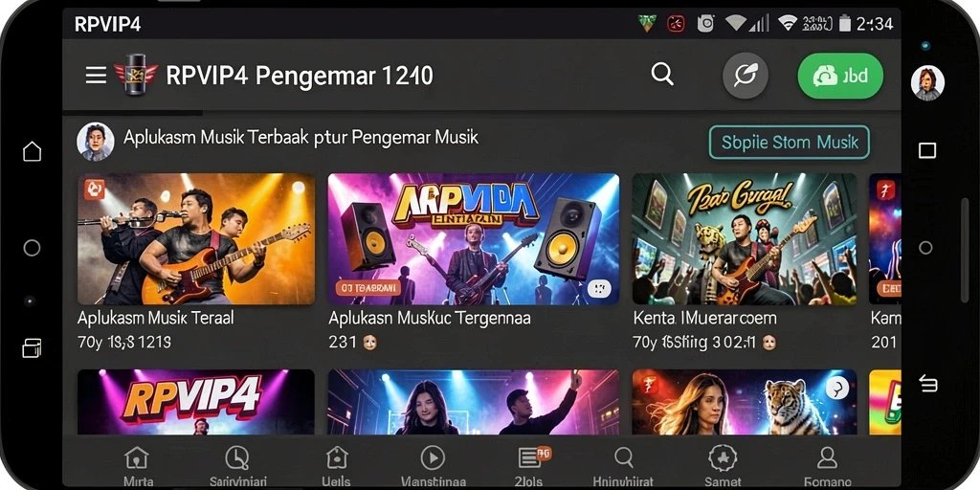Click the emoji beside '231'
Screen dimensions: 980x490
[x=370, y=343]
